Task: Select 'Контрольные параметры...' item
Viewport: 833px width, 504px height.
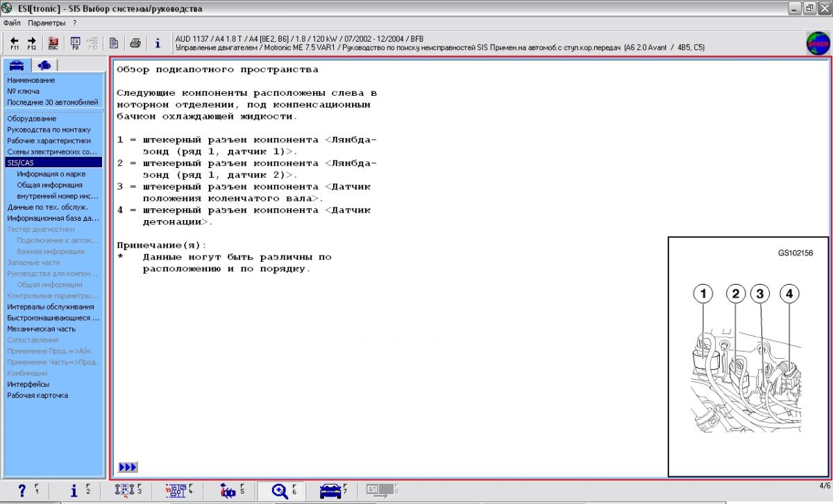Action: click(x=53, y=296)
